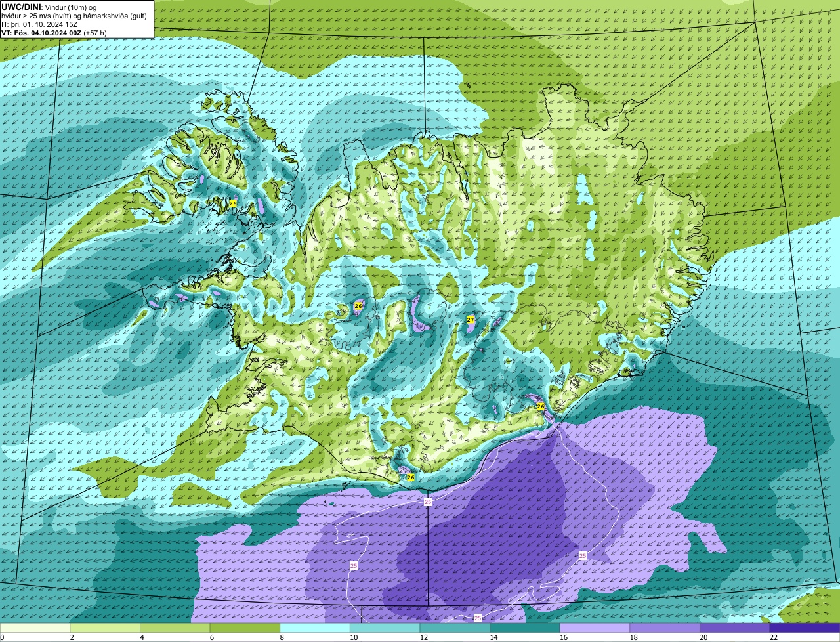Click the scale value 0 on the color bar
Image resolution: width=840 pixels, height=642 pixels.
[x=3, y=637]
